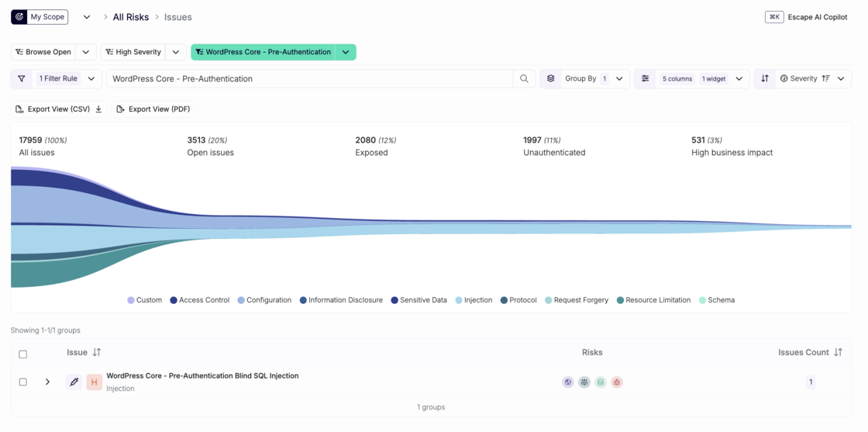Expand the WordPress Core view chevron
868x432 pixels.
[346, 52]
